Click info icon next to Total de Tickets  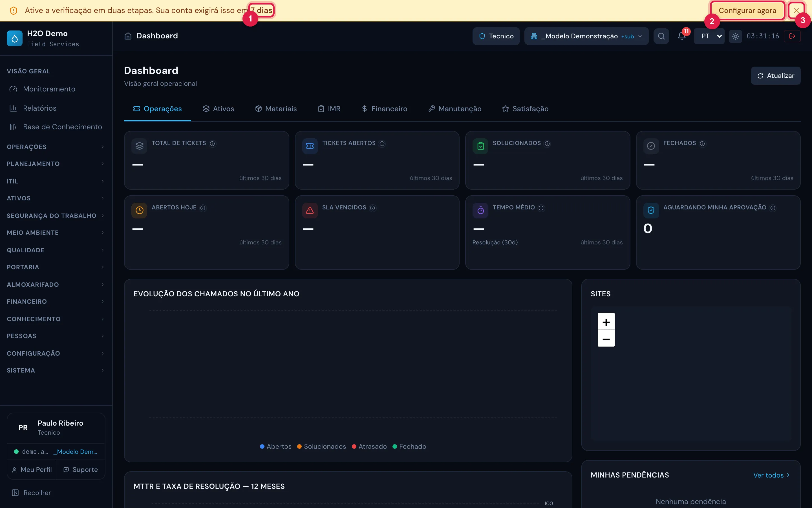[x=212, y=143]
